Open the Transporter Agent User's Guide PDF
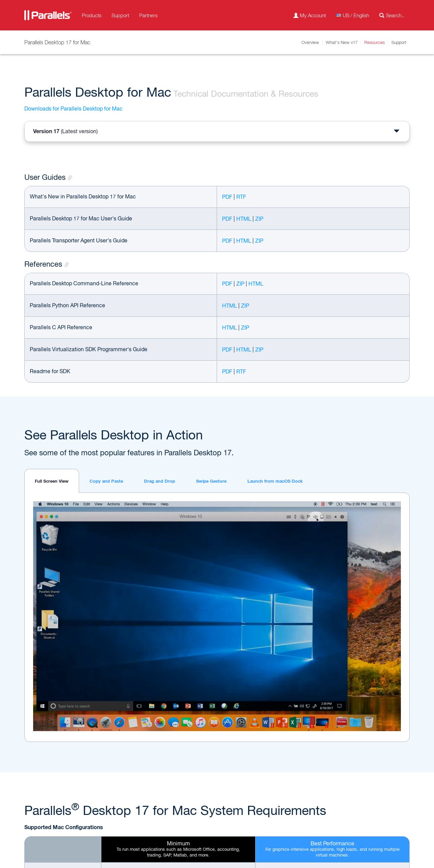The height and width of the screenshot is (868, 434). (227, 241)
